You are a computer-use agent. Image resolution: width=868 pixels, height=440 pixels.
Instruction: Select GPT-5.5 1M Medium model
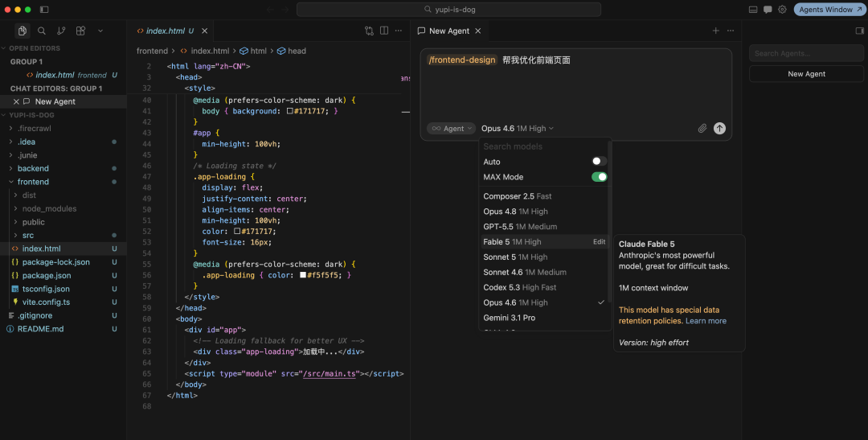[544, 227]
